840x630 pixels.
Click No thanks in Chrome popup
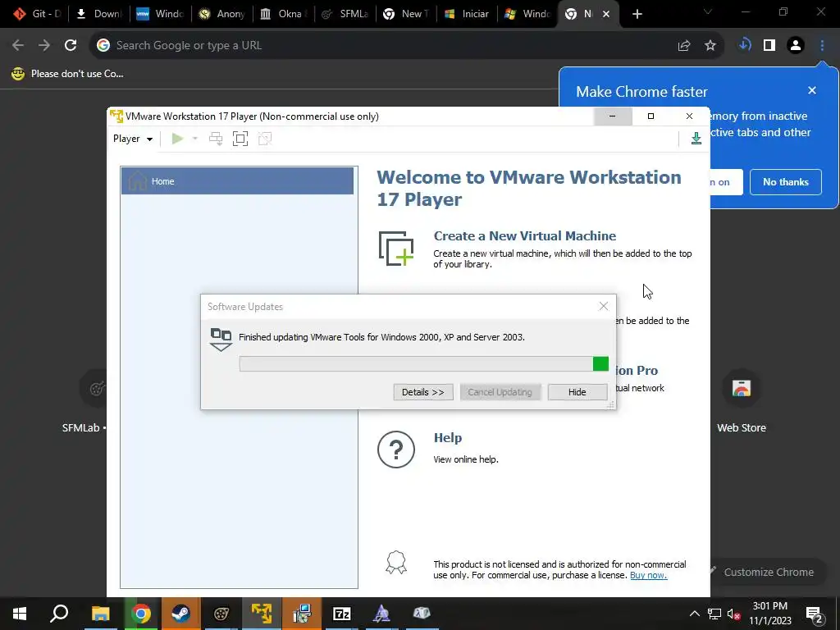pyautogui.click(x=785, y=182)
